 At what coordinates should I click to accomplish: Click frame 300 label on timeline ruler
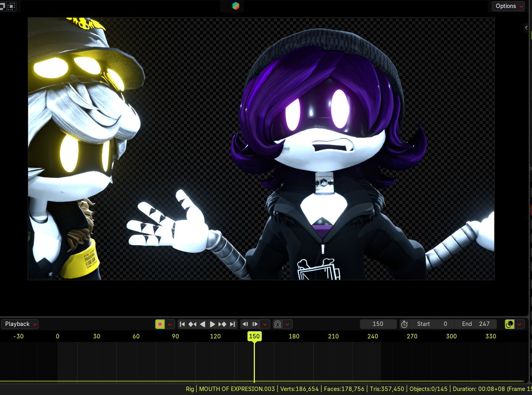click(x=451, y=336)
